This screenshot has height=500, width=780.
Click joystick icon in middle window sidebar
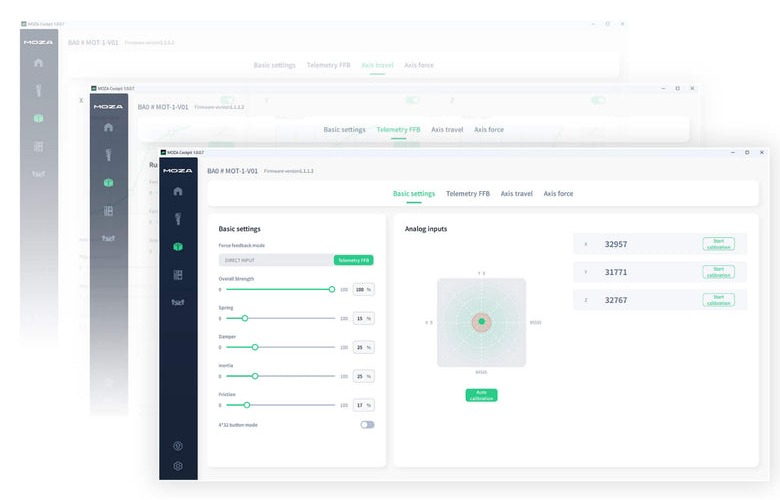point(108,155)
